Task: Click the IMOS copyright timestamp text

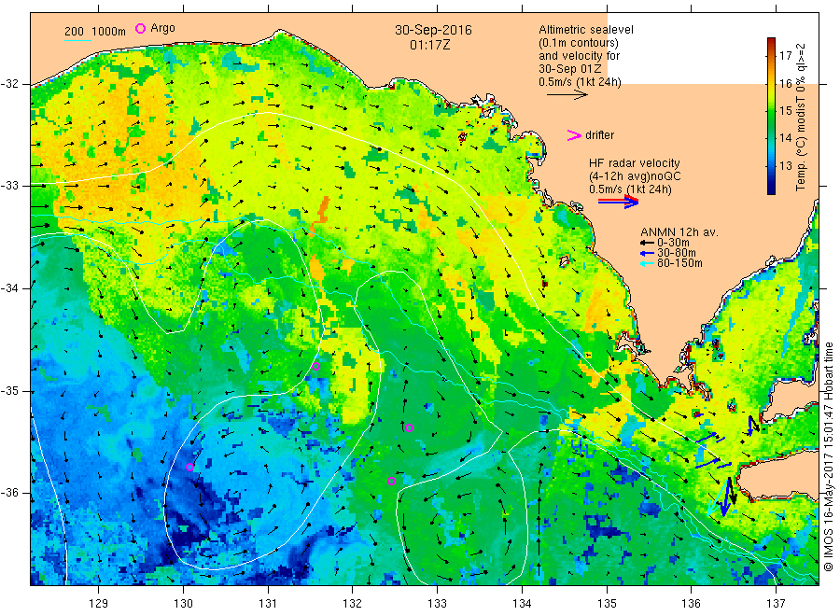Action: pyautogui.click(x=828, y=456)
